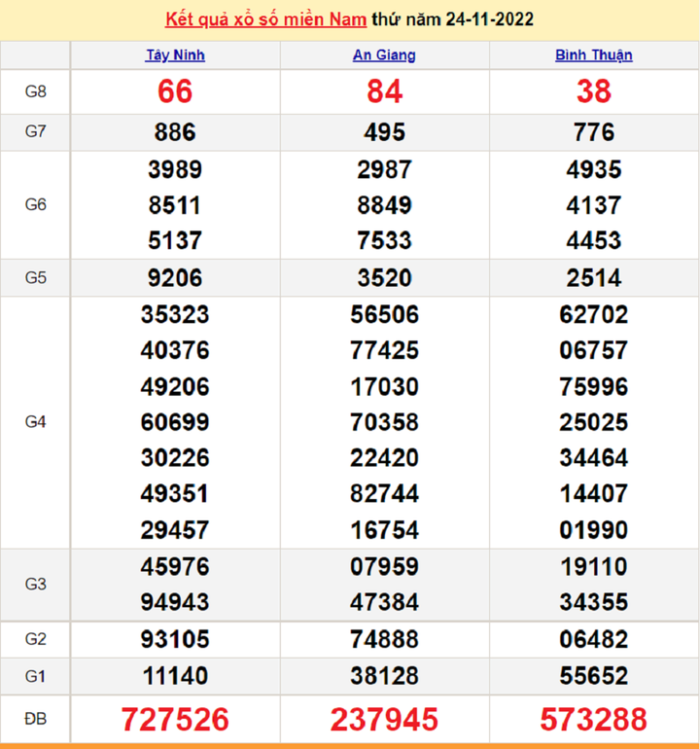The width and height of the screenshot is (700, 749).
Task: Click Bình Thuận special prize number 573288
Action: 593,719
